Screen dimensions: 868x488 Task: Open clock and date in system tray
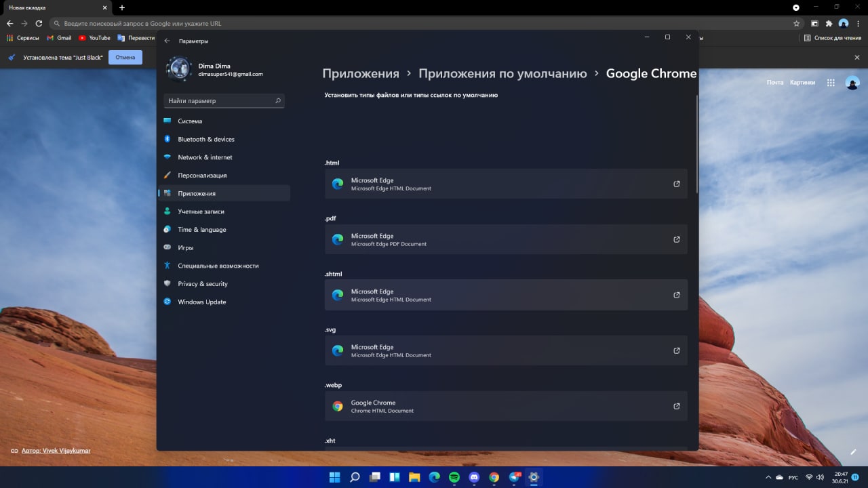tap(840, 477)
